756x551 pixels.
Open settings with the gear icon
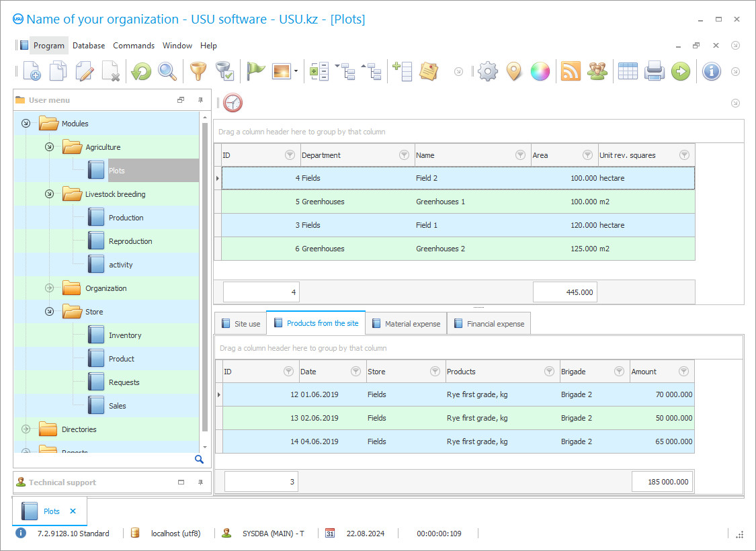487,71
